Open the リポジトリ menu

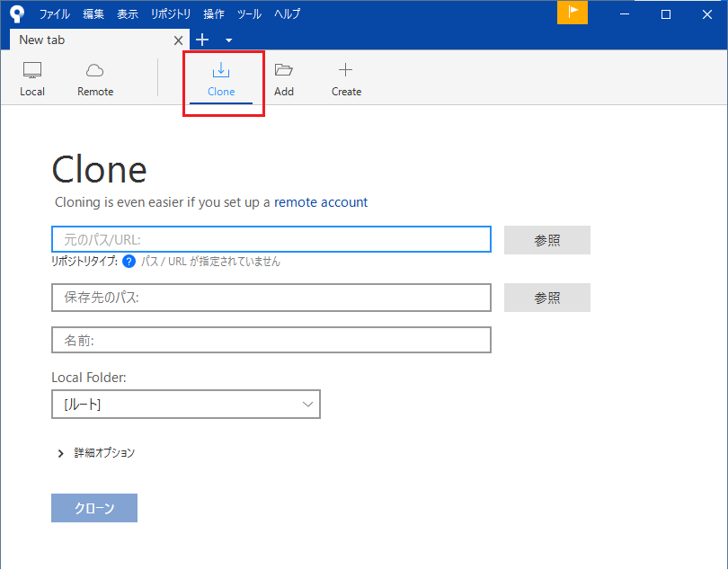coord(171,14)
